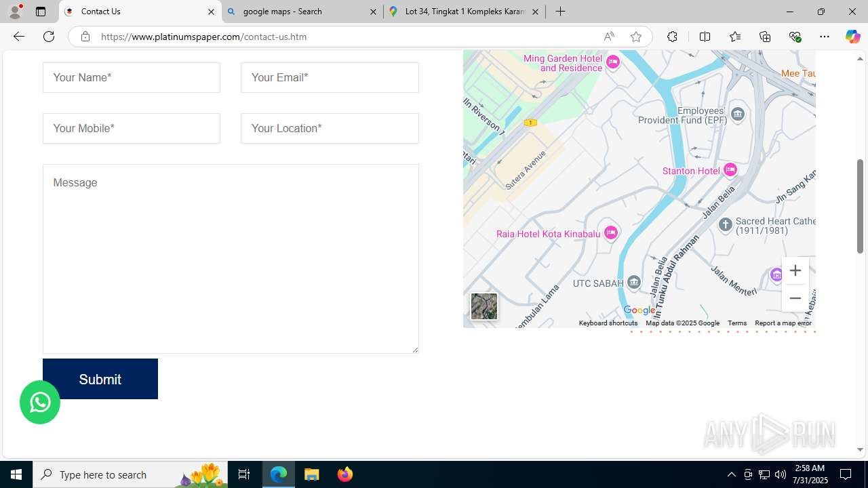Image resolution: width=868 pixels, height=488 pixels.
Task: Open Split screen view
Action: [x=705, y=37]
